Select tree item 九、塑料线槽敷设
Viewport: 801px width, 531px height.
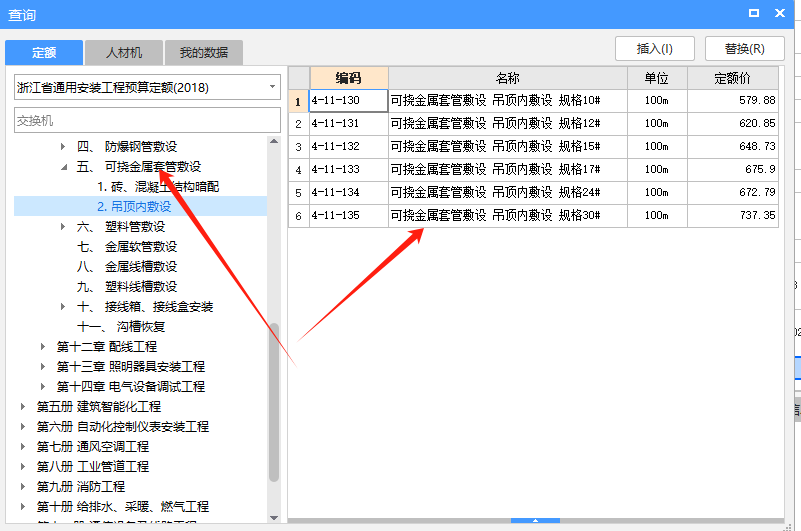tap(127, 287)
